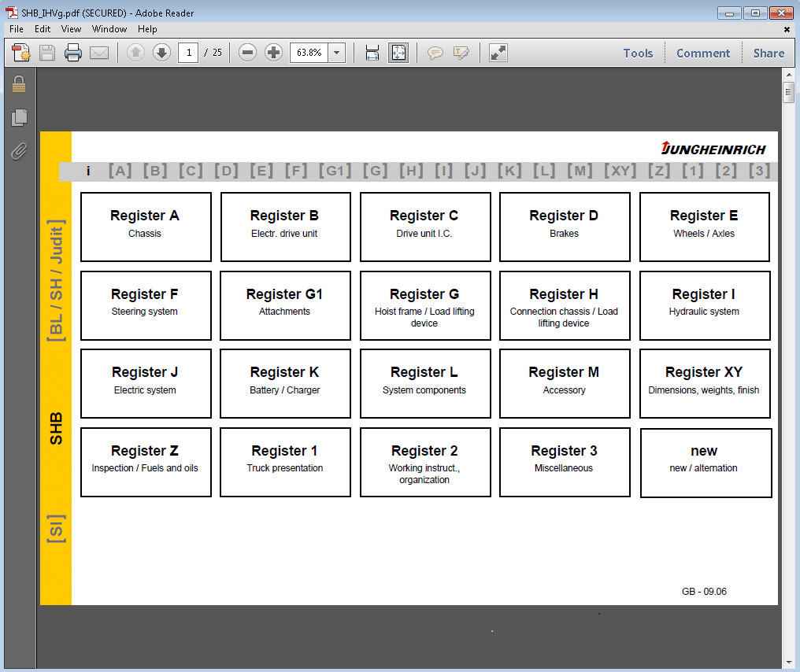Open Register J Electric system
800x672 pixels.
pos(146,383)
